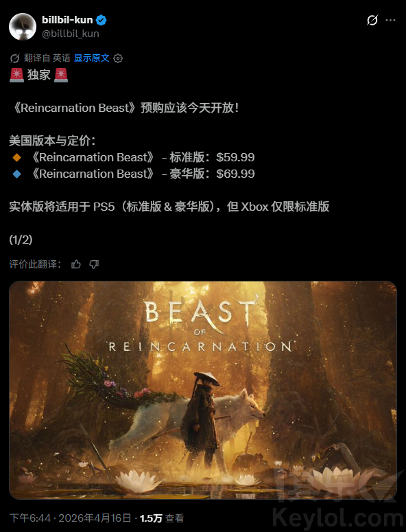This screenshot has width=406, height=532.
Task: Click the 1.5万 查看 view count
Action: click(162, 518)
